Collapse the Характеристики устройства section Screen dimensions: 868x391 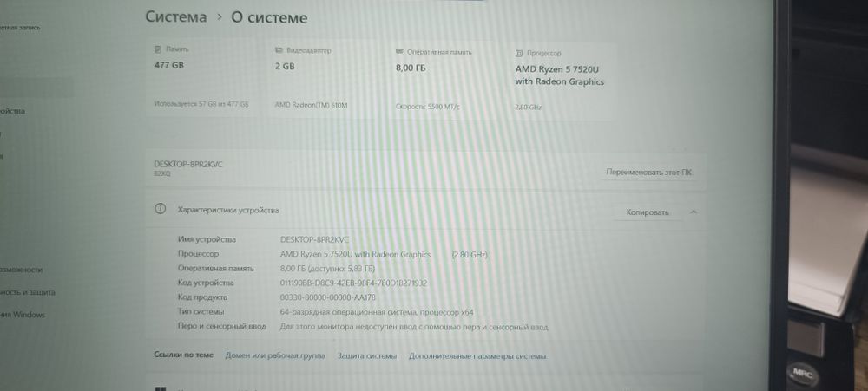[694, 212]
